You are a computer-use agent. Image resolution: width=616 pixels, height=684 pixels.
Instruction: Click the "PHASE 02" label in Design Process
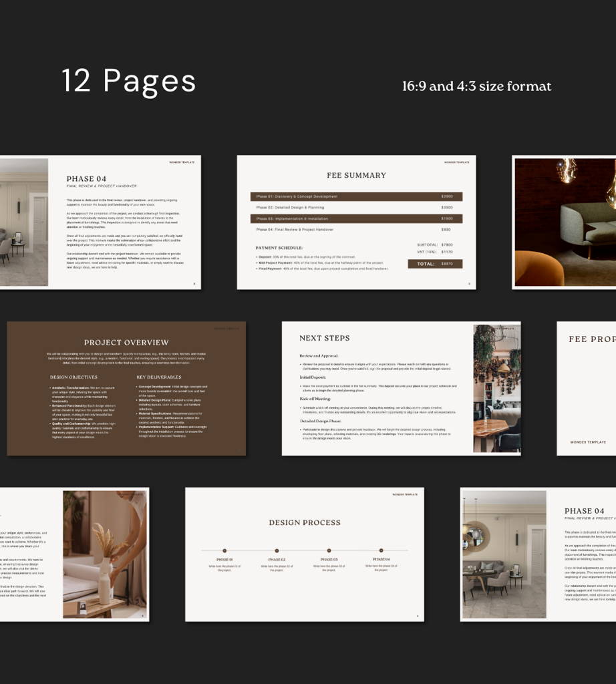pyautogui.click(x=277, y=560)
